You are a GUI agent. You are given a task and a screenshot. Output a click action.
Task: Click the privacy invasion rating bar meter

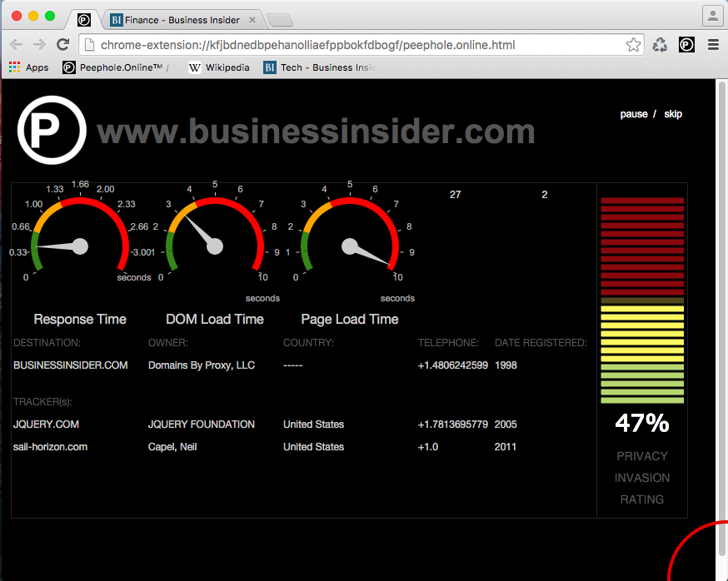click(642, 300)
